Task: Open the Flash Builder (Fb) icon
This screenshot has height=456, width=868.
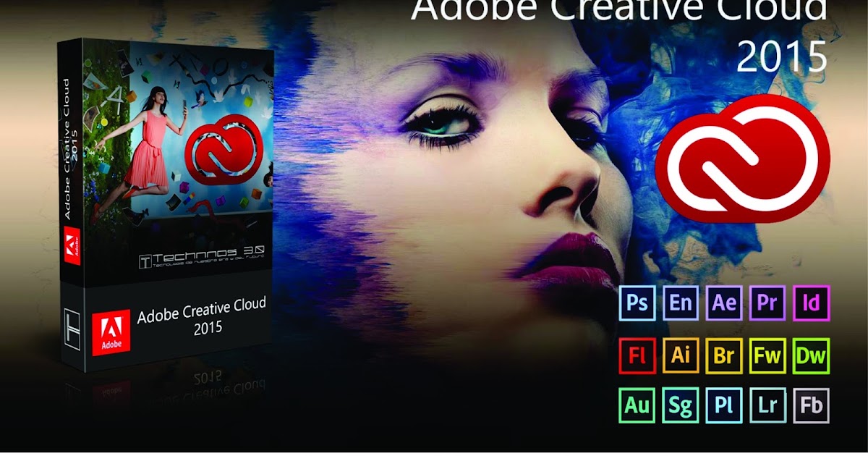Action: point(811,405)
